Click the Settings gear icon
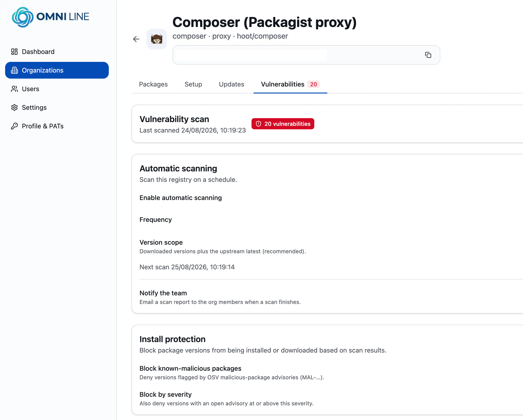This screenshot has width=523, height=420. (14, 107)
